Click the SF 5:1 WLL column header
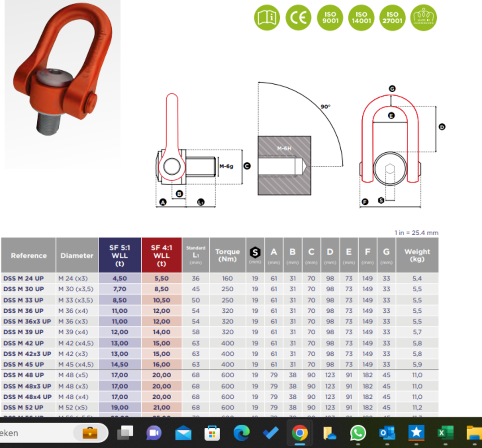This screenshot has height=448, width=482. point(120,255)
